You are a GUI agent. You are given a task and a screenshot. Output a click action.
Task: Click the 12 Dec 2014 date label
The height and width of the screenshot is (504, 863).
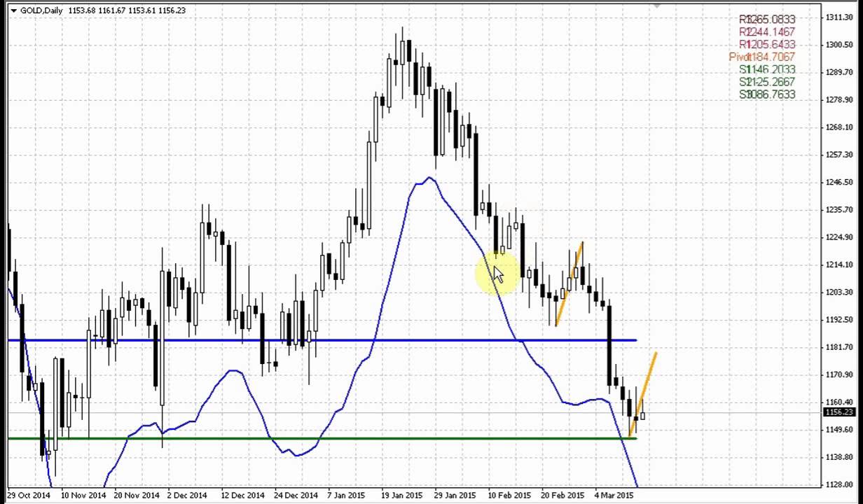pos(242,496)
